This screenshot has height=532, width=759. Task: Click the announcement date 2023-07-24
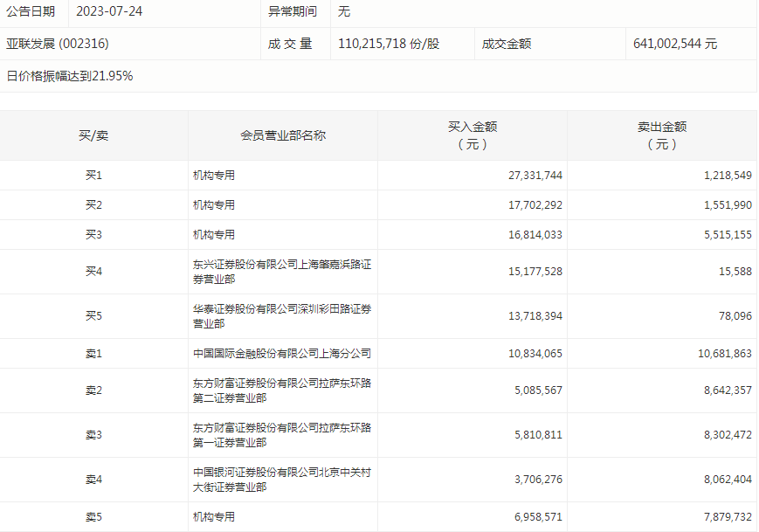tap(109, 11)
